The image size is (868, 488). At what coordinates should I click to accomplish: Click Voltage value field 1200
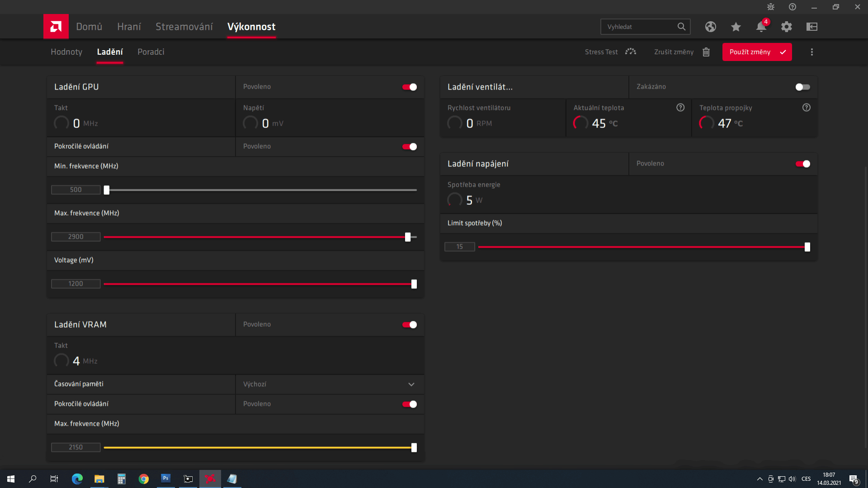pos(76,284)
